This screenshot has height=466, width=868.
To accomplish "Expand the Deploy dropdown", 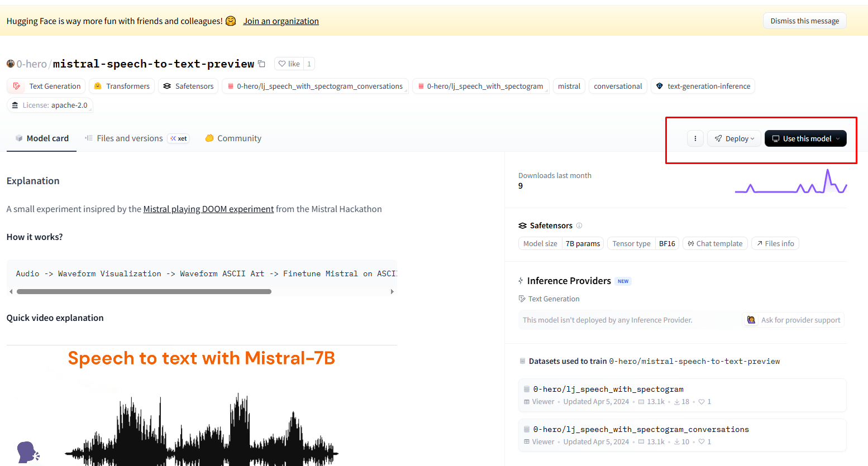I will click(734, 138).
